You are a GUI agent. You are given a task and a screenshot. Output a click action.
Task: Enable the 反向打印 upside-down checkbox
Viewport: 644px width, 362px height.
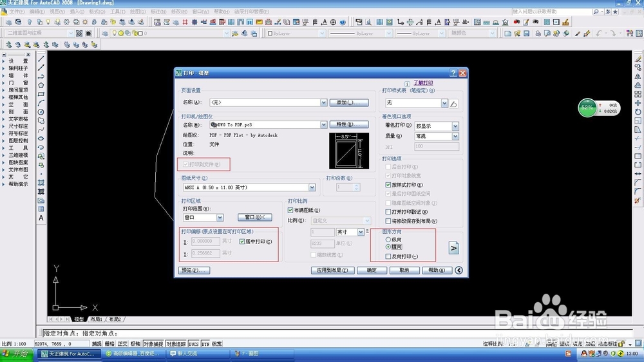tap(388, 256)
